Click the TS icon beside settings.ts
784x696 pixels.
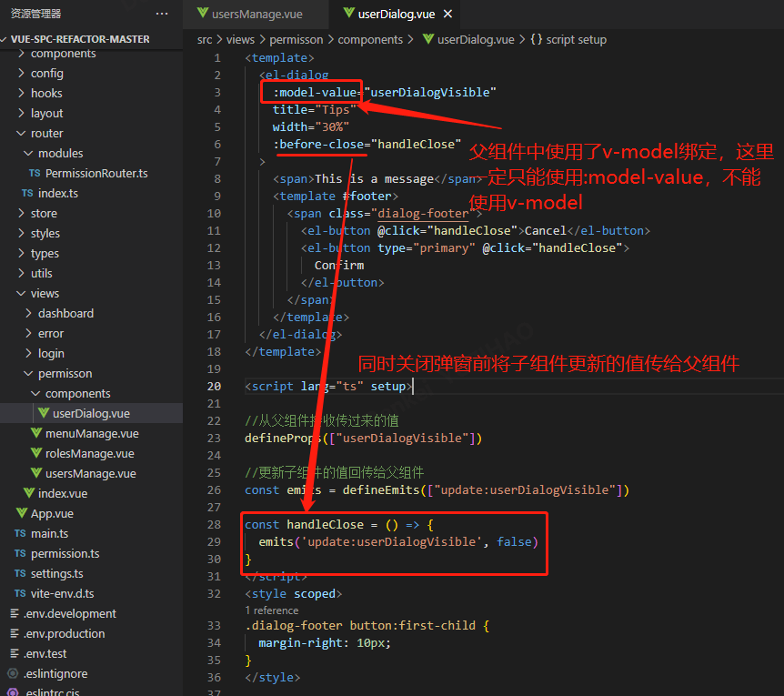click(20, 573)
